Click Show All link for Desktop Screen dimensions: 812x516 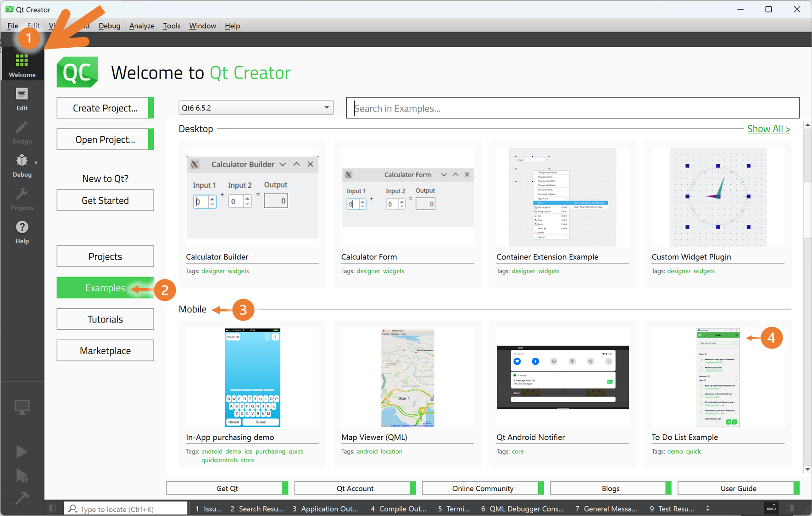point(769,129)
